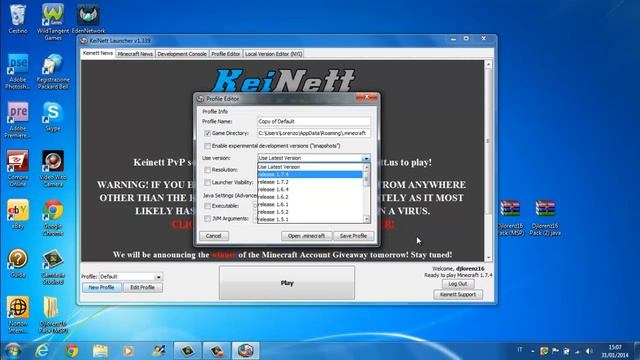This screenshot has height=360, width=640.
Task: Click the Game Directory path field
Action: pyautogui.click(x=314, y=133)
